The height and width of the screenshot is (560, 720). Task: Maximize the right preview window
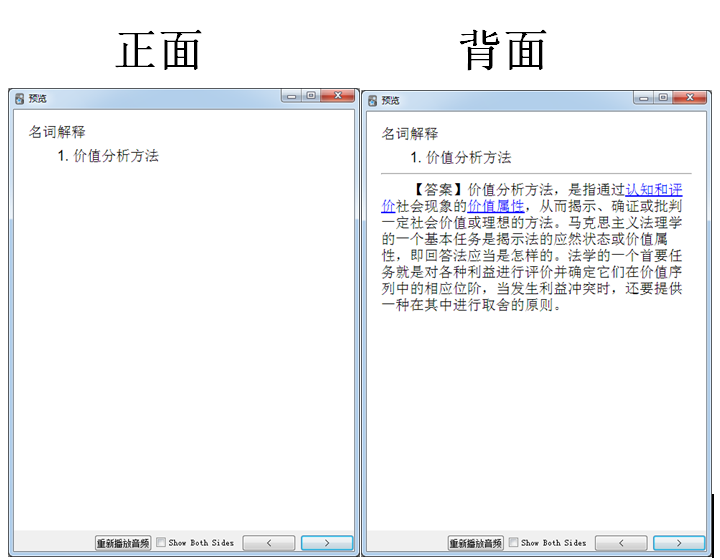click(x=663, y=98)
